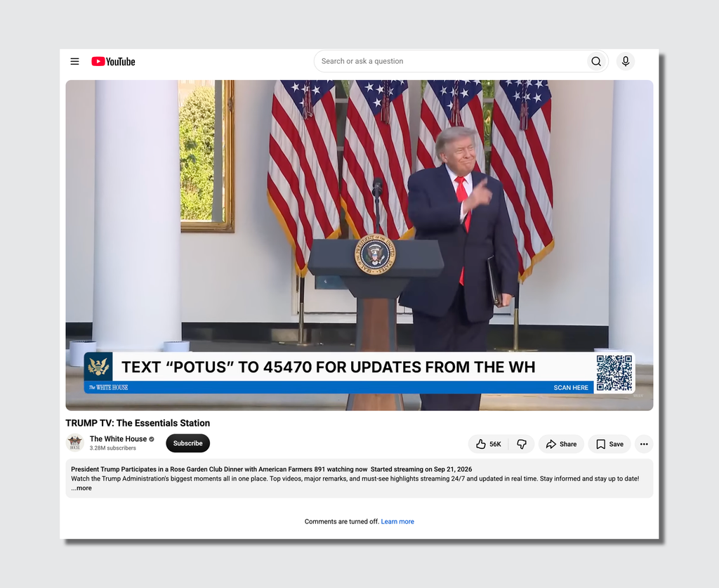
Task: Open The White House channel name
Action: click(x=118, y=439)
